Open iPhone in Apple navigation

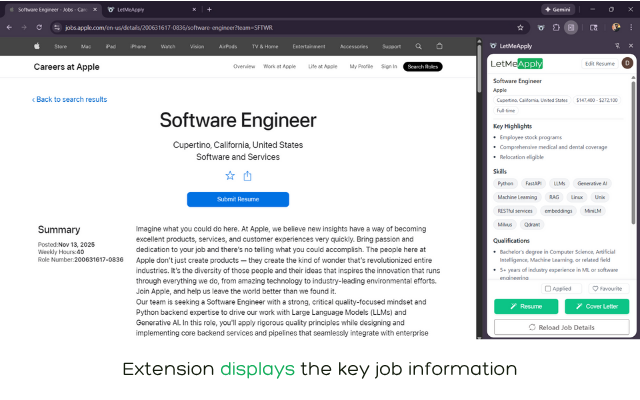click(x=138, y=47)
